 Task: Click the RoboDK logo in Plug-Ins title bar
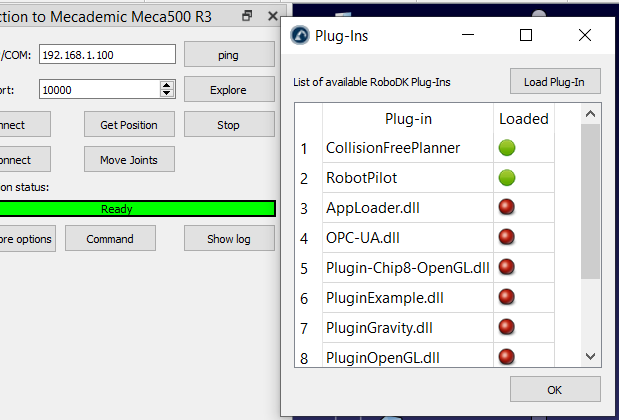(299, 35)
